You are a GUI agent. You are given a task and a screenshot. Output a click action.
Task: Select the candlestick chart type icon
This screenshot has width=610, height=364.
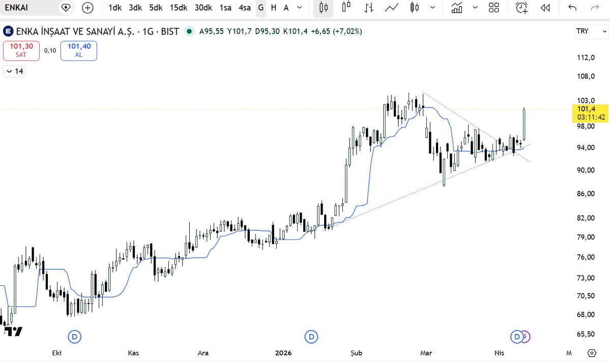point(323,8)
